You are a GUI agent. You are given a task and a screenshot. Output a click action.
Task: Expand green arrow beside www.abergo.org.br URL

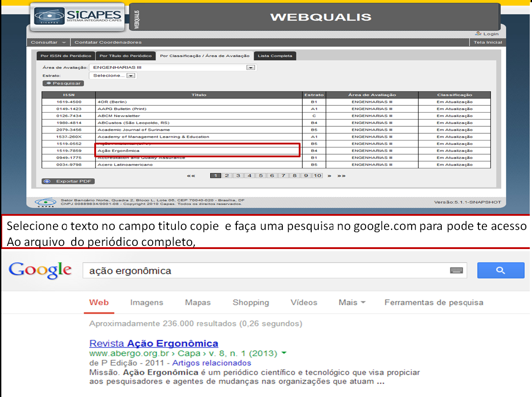point(284,354)
